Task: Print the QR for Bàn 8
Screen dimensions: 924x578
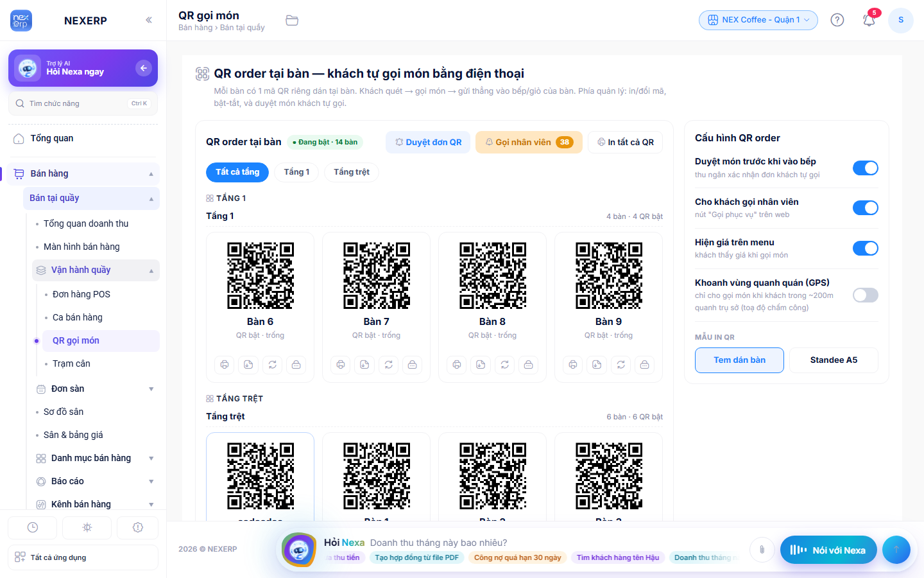Action: 457,365
